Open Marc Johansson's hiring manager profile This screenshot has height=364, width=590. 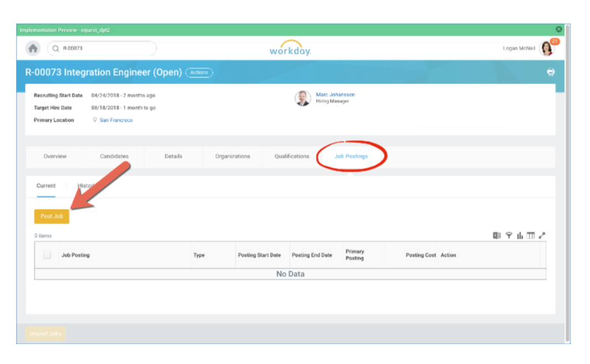click(336, 94)
